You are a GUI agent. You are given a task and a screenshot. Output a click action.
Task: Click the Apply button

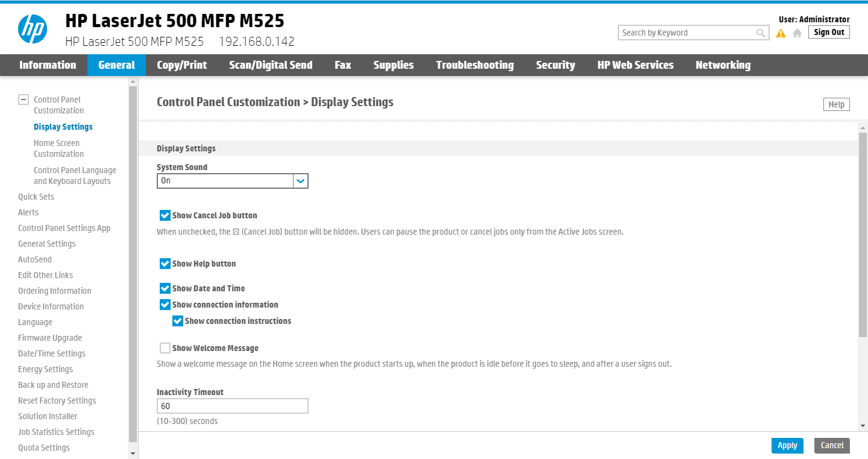click(787, 446)
